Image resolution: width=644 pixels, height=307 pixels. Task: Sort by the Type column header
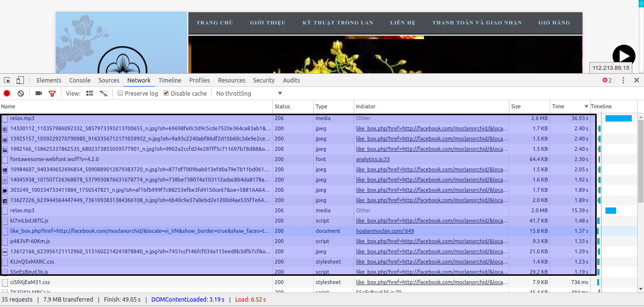pyautogui.click(x=334, y=106)
